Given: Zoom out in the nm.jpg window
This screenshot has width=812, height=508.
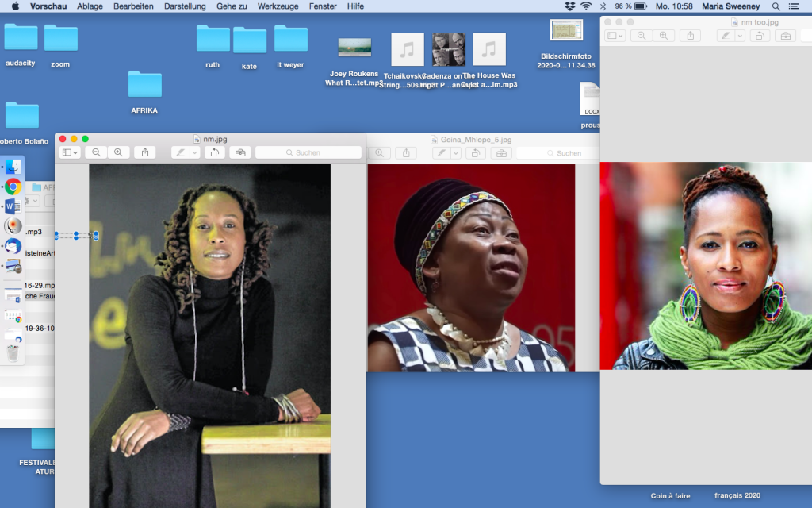Looking at the screenshot, I should pyautogui.click(x=96, y=152).
